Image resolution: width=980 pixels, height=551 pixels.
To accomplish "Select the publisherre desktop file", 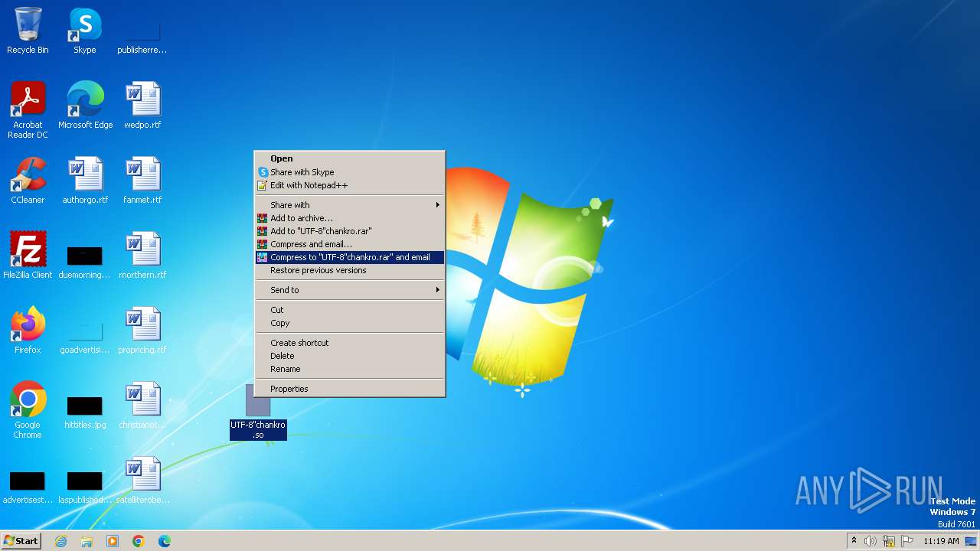I will click(142, 31).
